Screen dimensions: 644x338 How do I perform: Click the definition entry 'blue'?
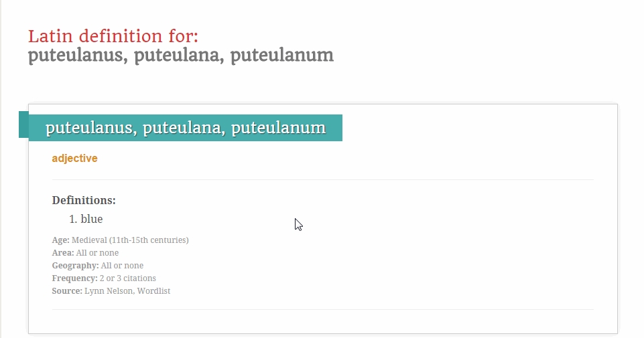click(x=92, y=219)
